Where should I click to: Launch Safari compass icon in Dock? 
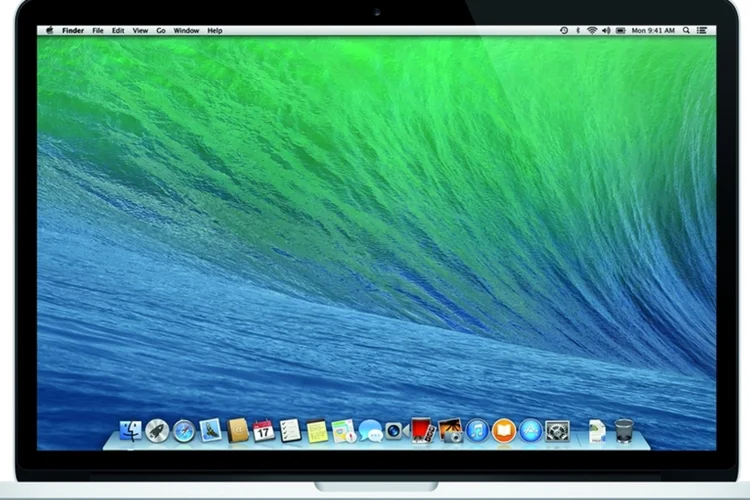(184, 431)
